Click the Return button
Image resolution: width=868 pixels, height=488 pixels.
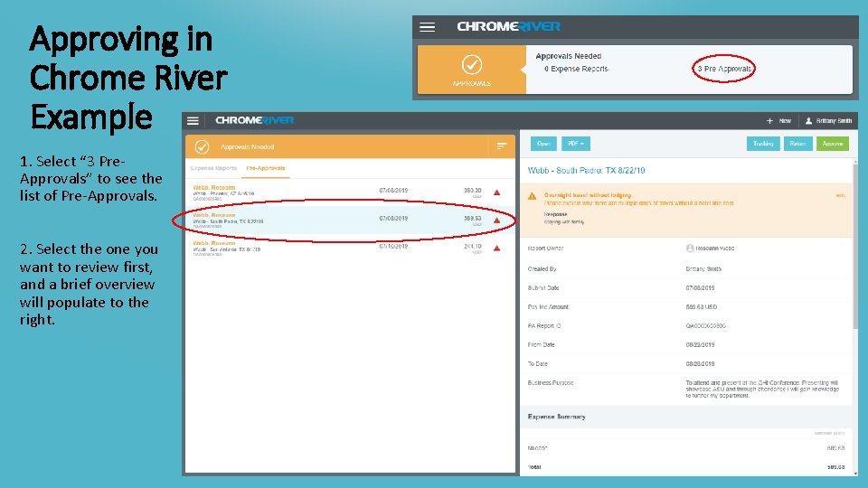[797, 144]
